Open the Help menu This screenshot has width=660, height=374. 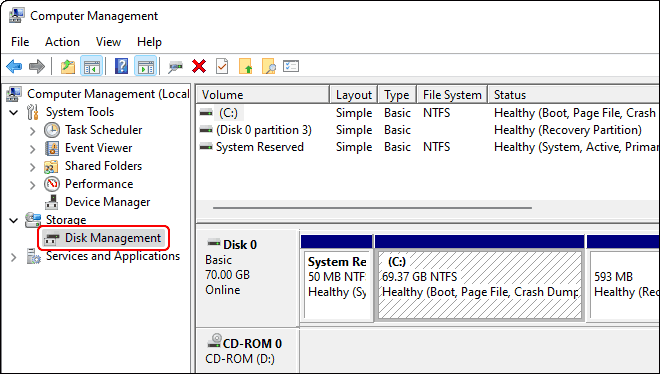[x=149, y=42]
